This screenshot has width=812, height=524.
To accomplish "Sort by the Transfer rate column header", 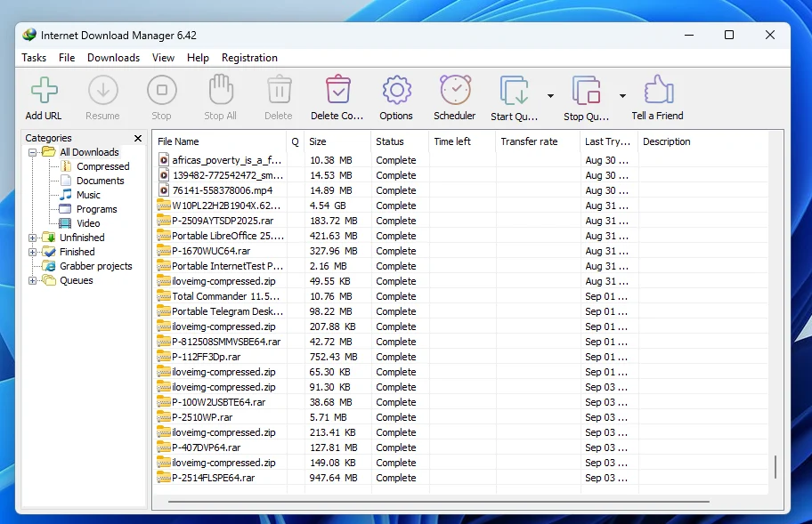I will [x=538, y=141].
